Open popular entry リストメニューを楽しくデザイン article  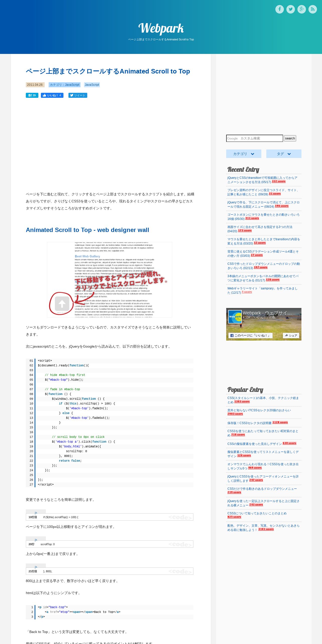(x=263, y=454)
